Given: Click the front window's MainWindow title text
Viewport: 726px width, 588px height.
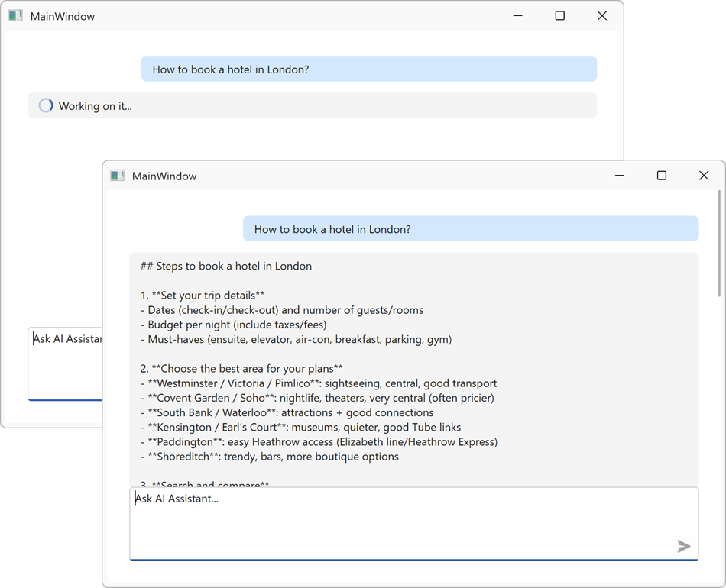Looking at the screenshot, I should click(164, 176).
